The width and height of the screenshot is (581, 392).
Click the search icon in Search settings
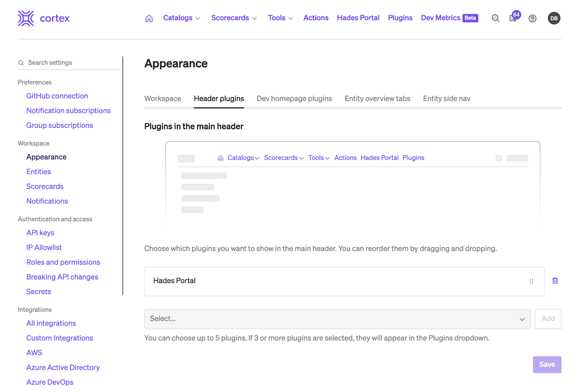21,63
